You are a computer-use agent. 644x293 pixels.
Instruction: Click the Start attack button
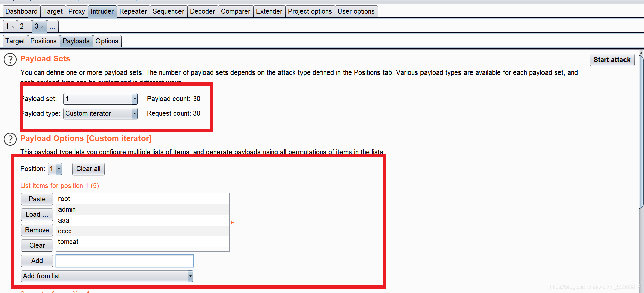tap(612, 60)
